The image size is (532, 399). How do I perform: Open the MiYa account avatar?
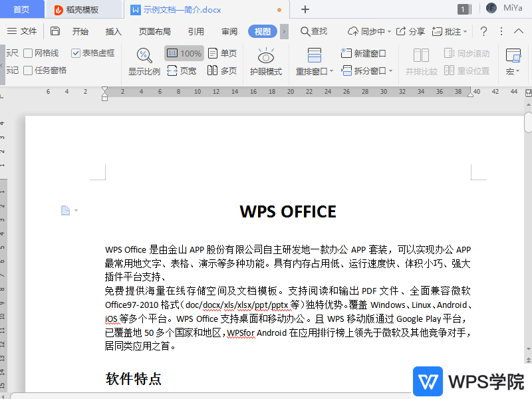pos(490,9)
